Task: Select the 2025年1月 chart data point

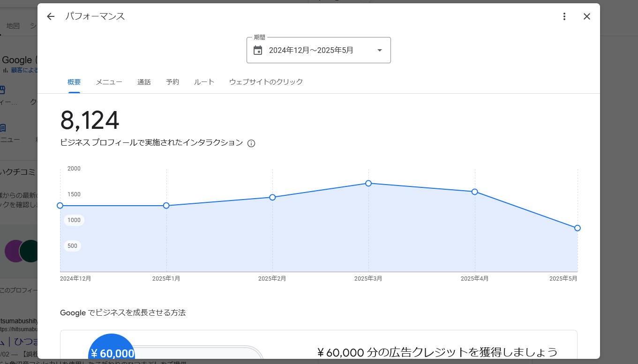Action: coord(166,206)
